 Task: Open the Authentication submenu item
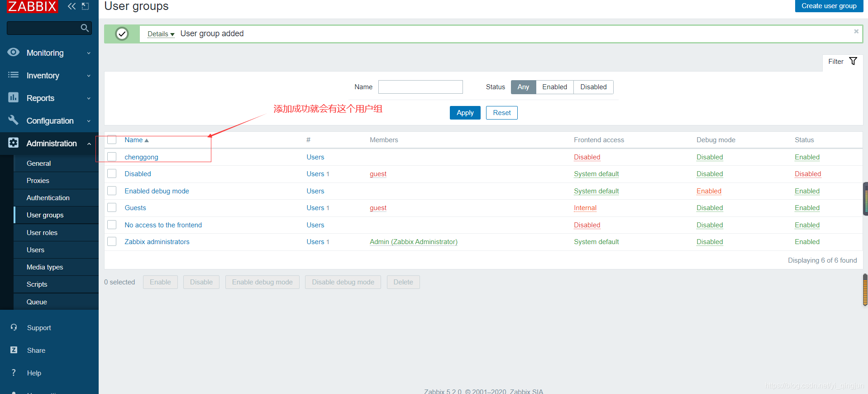pyautogui.click(x=56, y=198)
